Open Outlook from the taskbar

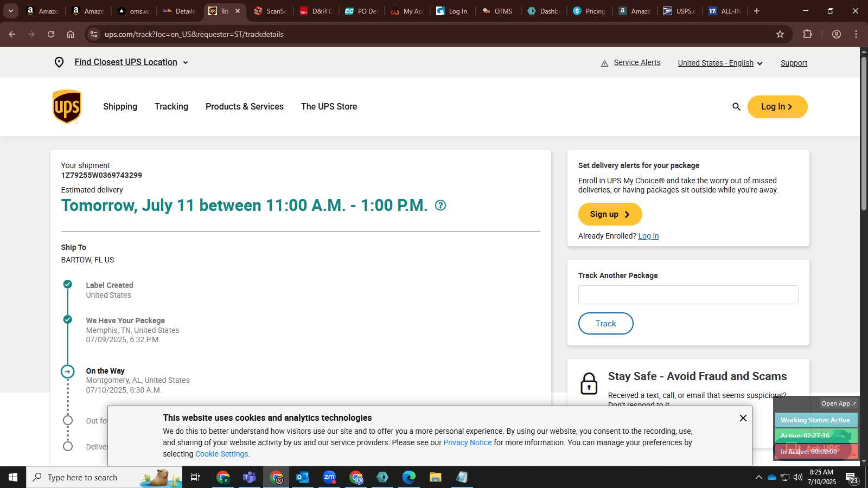tap(303, 477)
